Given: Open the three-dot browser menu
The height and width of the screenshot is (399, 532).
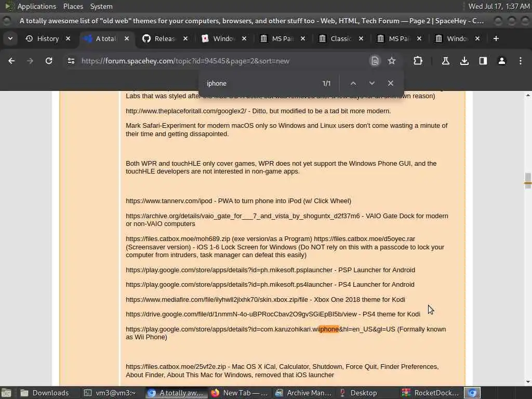Looking at the screenshot, I should (x=521, y=61).
